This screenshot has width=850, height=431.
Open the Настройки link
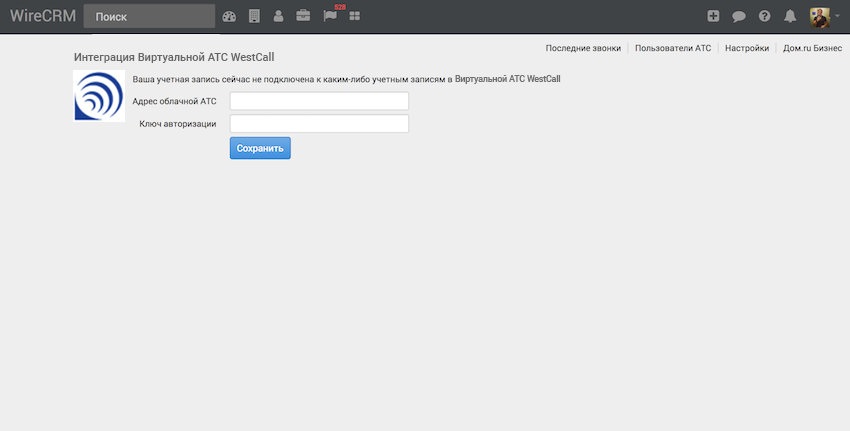tap(747, 48)
